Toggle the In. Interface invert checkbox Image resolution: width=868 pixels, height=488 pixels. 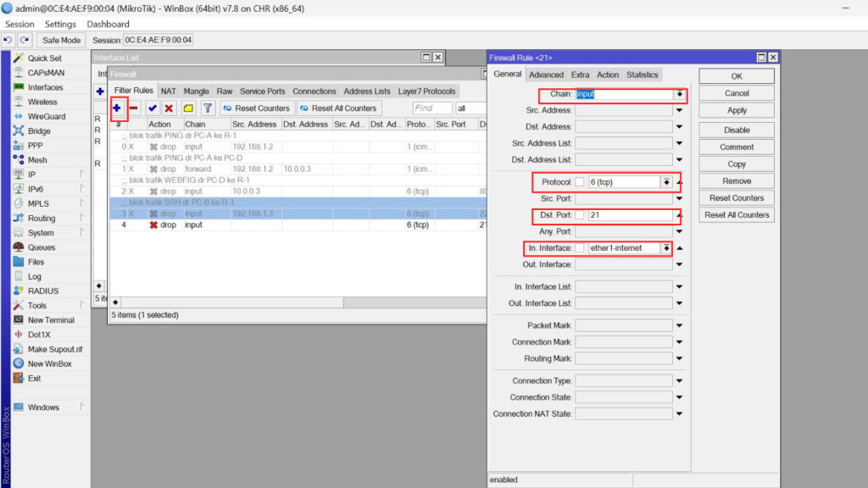[x=580, y=248]
